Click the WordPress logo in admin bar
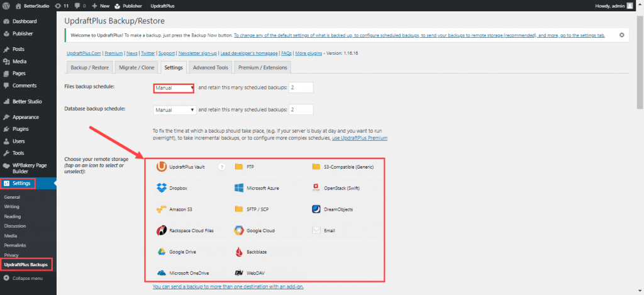The height and width of the screenshot is (295, 644). [6, 6]
